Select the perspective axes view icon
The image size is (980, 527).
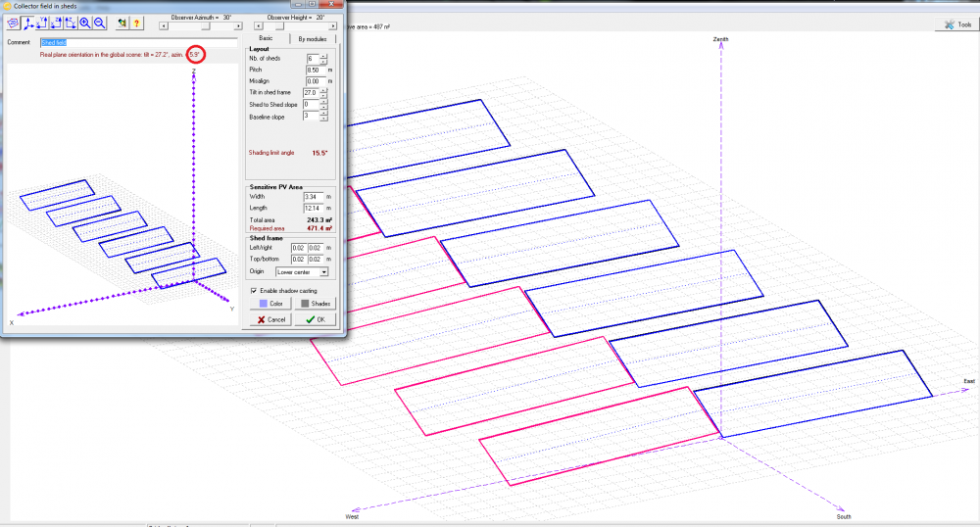click(27, 23)
